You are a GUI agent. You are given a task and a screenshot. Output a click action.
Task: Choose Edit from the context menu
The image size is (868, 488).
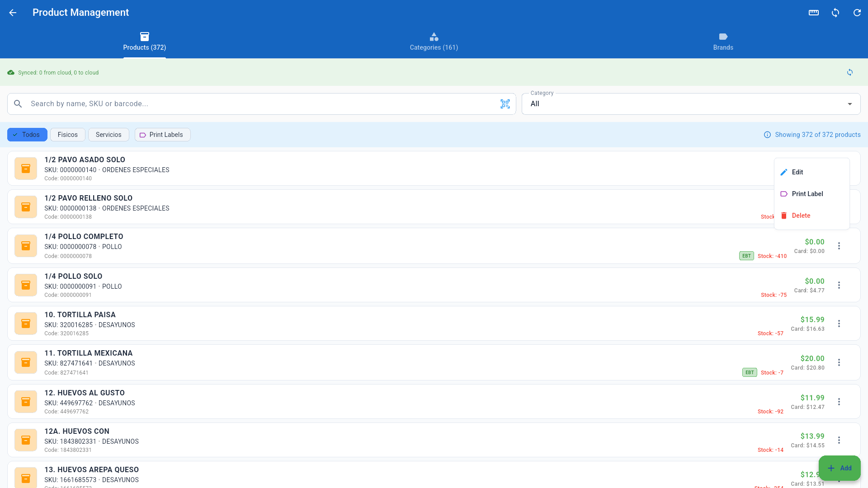pos(812,172)
